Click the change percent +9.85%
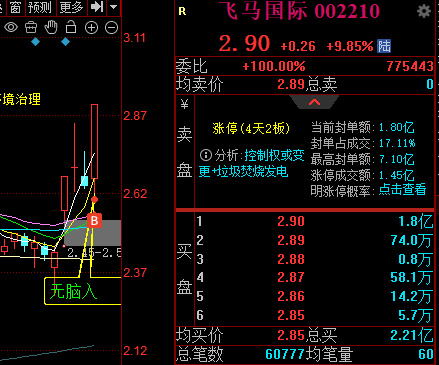 (x=350, y=46)
